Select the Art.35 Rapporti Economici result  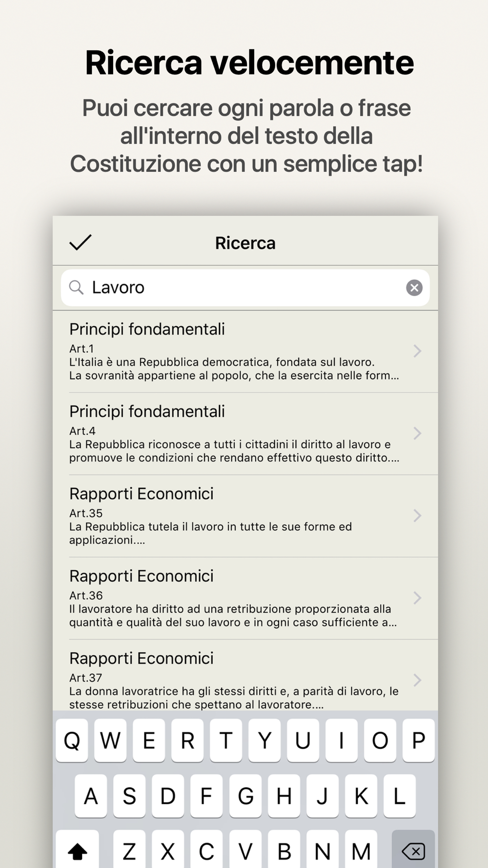point(245,516)
